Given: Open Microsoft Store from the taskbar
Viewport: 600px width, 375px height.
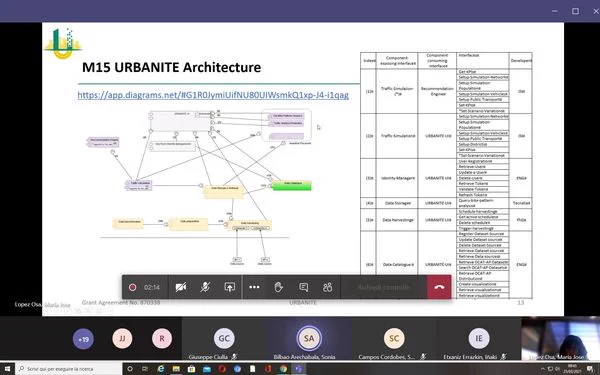Looking at the screenshot, I should click(x=191, y=369).
